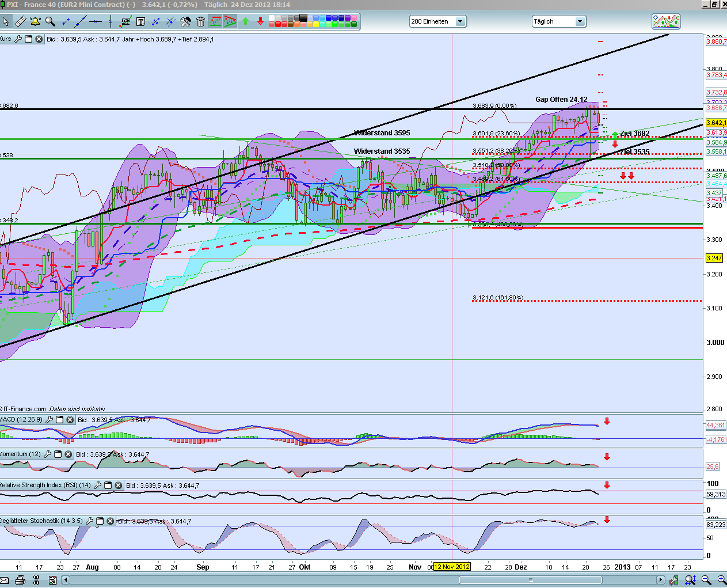This screenshot has width=727, height=588.
Task: Maximize the Geglätteter Stochastik panel
Action: 100,521
